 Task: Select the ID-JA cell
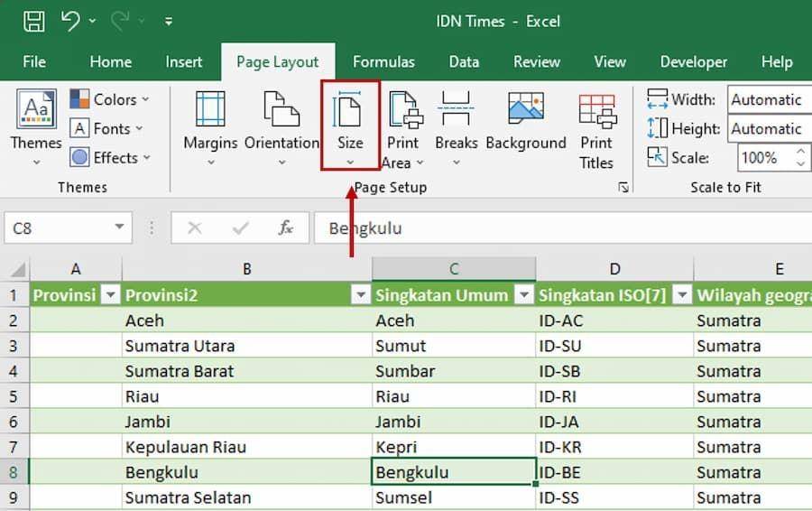[x=614, y=422]
